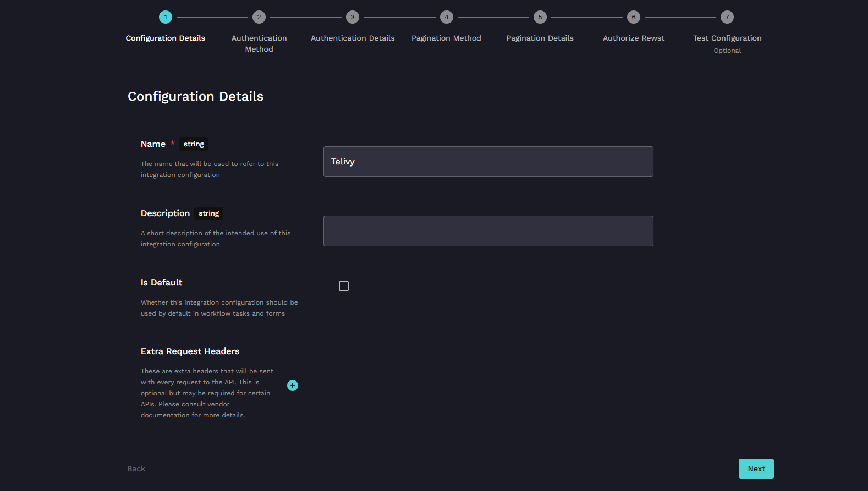Click step 7 circle for Test Configuration
The width and height of the screenshot is (868, 491).
pos(727,17)
